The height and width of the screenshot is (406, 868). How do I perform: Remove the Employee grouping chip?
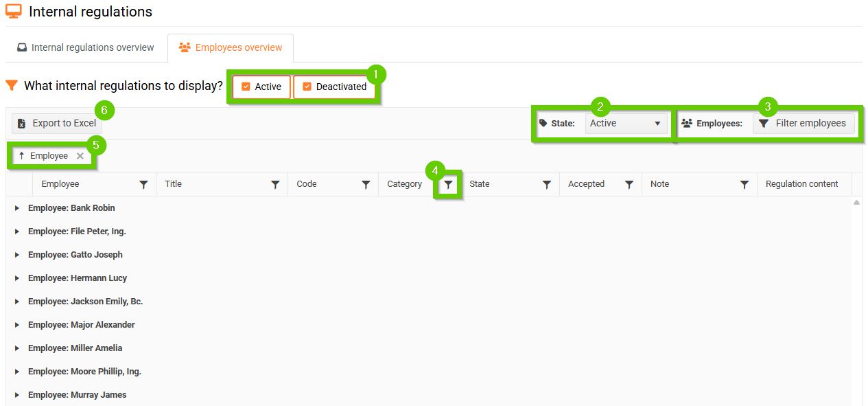point(80,156)
